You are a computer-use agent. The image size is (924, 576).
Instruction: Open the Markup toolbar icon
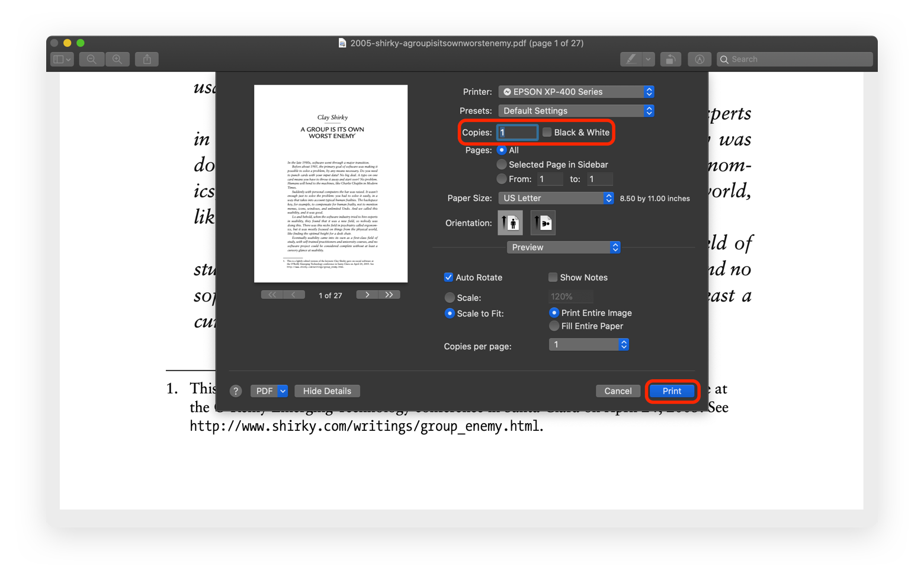click(x=700, y=59)
